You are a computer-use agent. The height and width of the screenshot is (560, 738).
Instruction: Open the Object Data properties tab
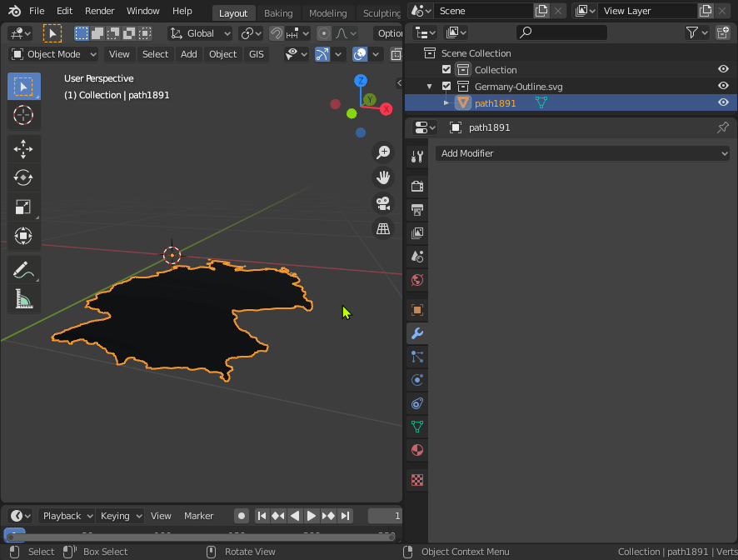click(x=416, y=427)
